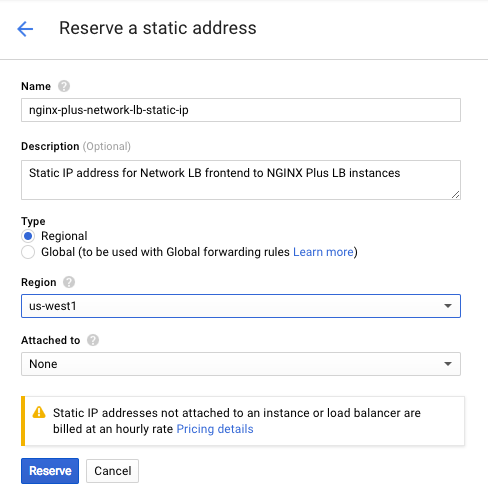
Task: Open the Learn more link
Action: 323,252
